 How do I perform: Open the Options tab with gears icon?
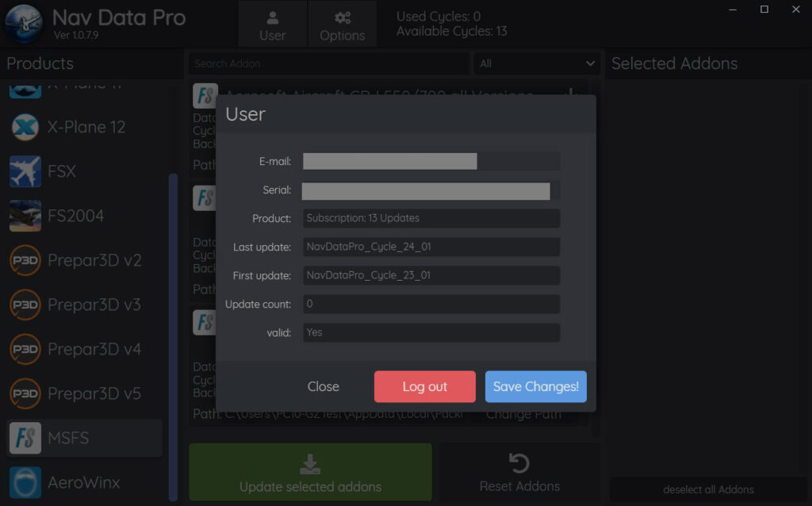(343, 25)
